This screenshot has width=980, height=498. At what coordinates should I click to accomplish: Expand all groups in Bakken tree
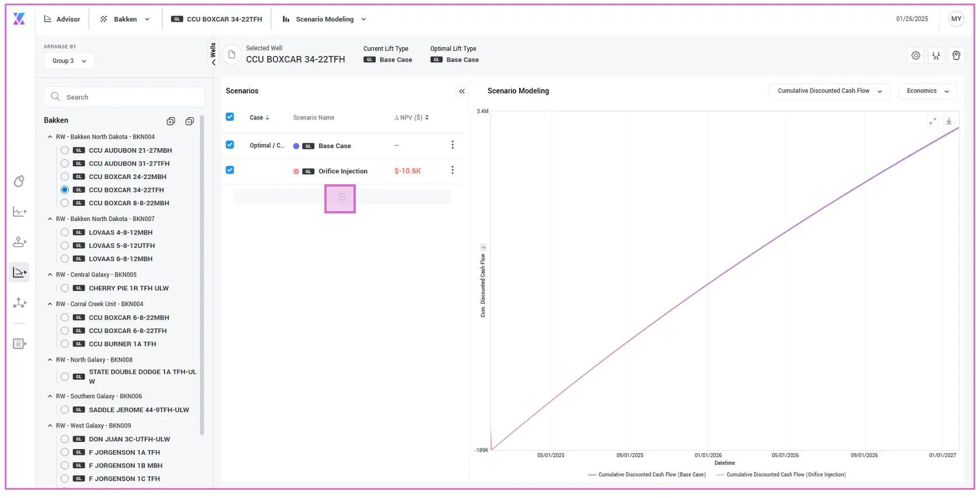[171, 121]
